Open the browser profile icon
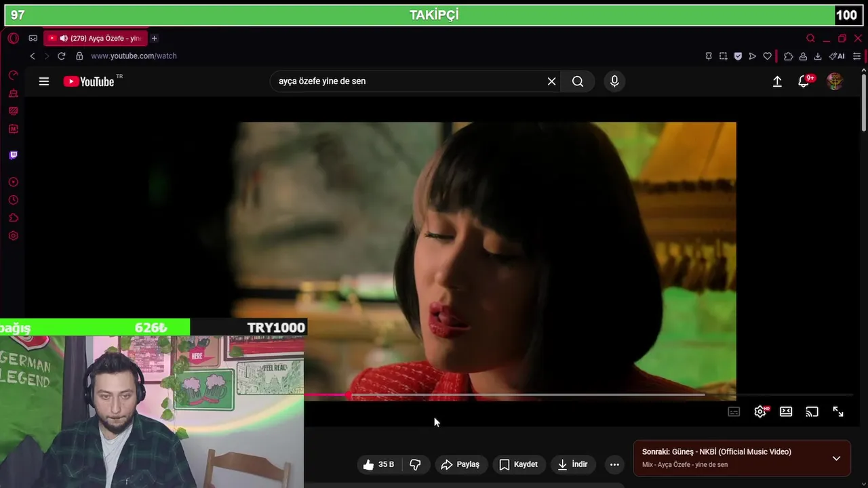 click(803, 56)
